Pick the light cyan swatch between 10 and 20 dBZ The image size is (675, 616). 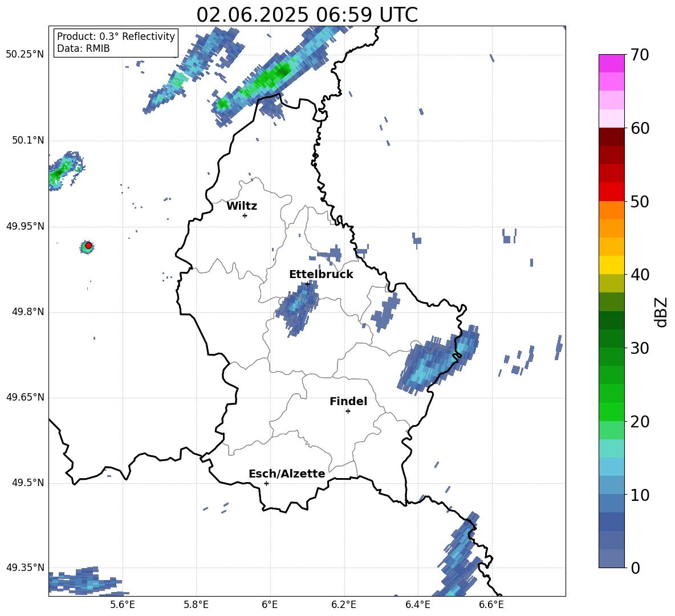coord(612,448)
